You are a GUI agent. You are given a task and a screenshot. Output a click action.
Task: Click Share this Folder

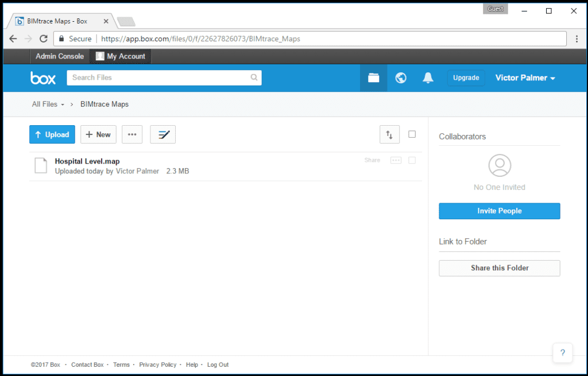tap(500, 268)
